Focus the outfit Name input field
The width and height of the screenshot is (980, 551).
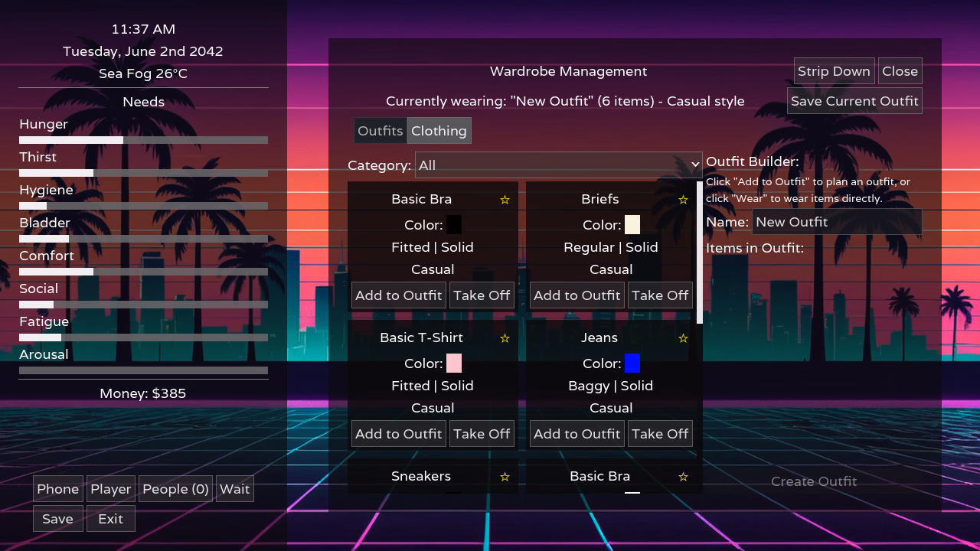click(837, 222)
